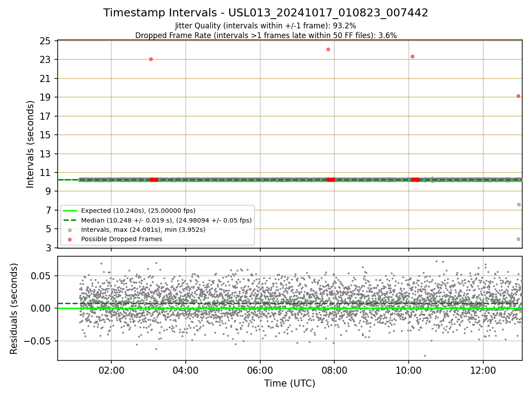Click the gray interval point near 7.5 s at the right edge
The width and height of the screenshot is (532, 399).
519,204
